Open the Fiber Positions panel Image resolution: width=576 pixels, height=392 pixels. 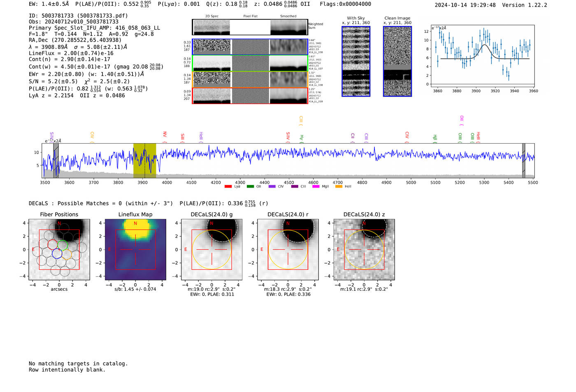[x=59, y=249]
